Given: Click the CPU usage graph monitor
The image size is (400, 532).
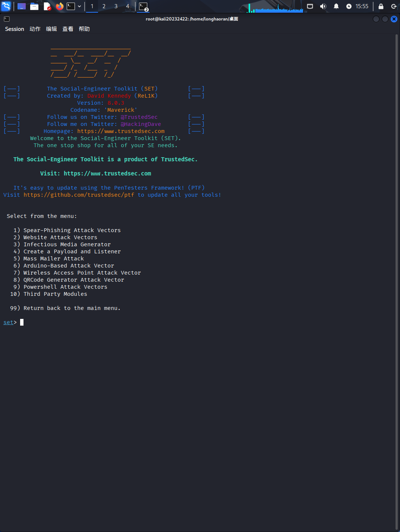Looking at the screenshot, I should pos(275,7).
